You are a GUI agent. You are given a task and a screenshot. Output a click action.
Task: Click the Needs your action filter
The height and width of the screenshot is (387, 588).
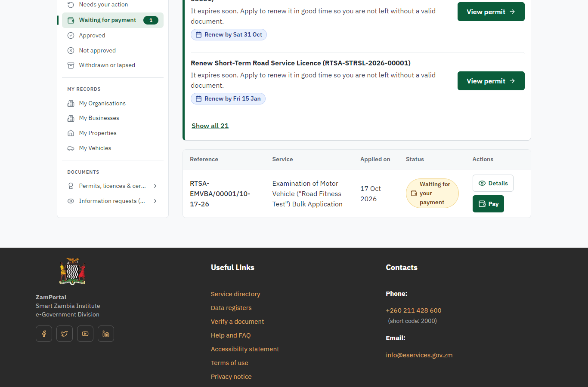click(113, 5)
